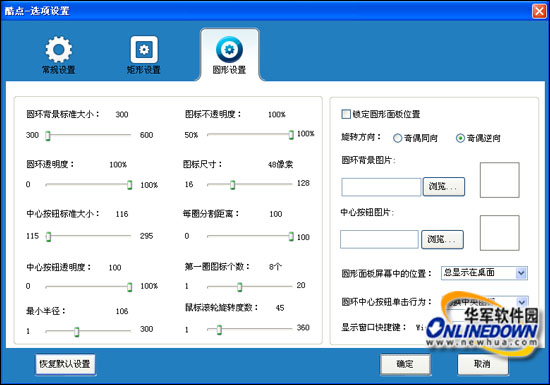Click the 鼠标滚轮旋转度数 slider handle

pyautogui.click(x=219, y=330)
